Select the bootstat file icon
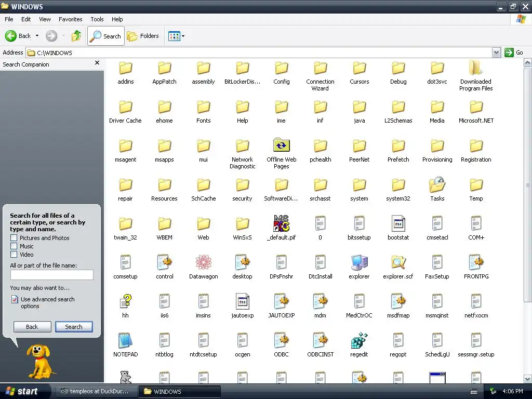 (398, 223)
